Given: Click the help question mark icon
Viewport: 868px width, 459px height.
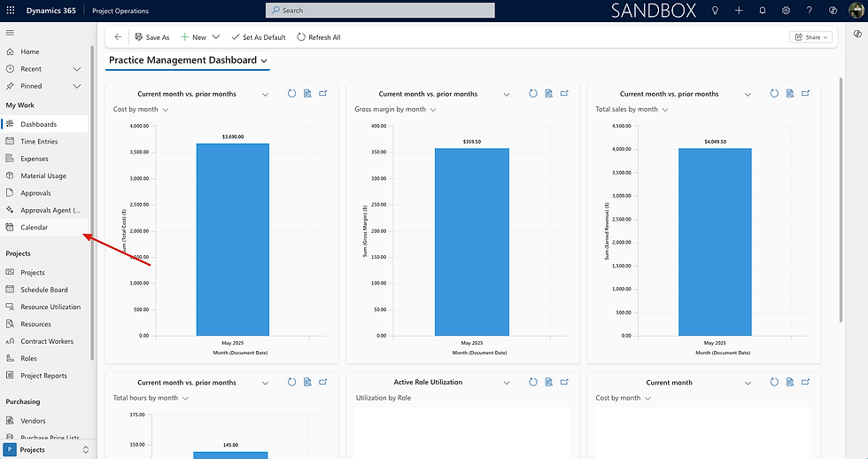Looking at the screenshot, I should [810, 11].
